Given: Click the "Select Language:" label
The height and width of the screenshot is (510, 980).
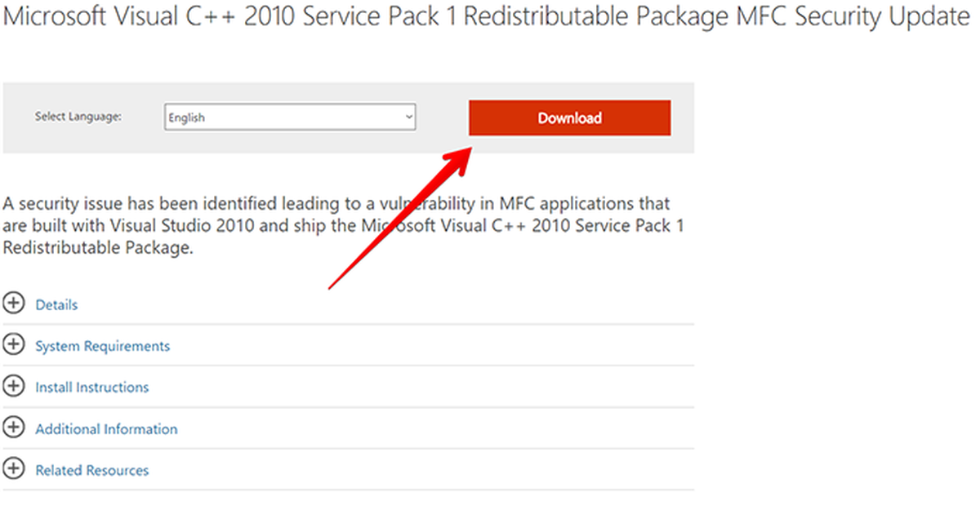Looking at the screenshot, I should (x=78, y=117).
